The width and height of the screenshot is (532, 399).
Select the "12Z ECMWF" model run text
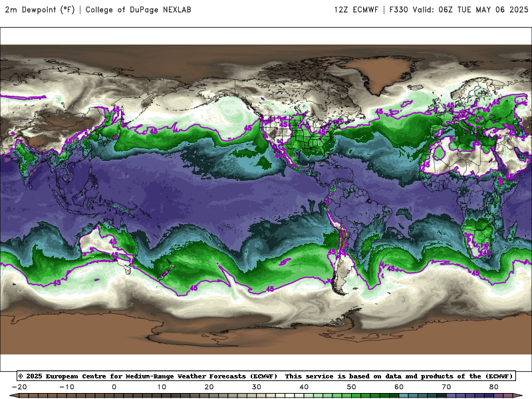(356, 10)
